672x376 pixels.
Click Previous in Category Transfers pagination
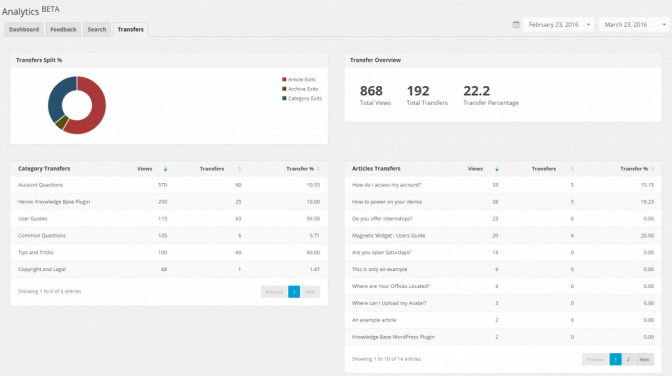click(x=274, y=292)
